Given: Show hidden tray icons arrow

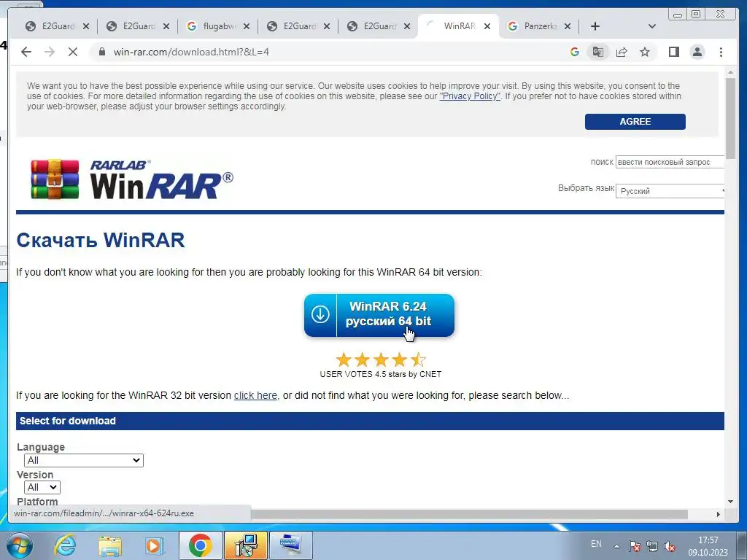Looking at the screenshot, I should [x=616, y=546].
